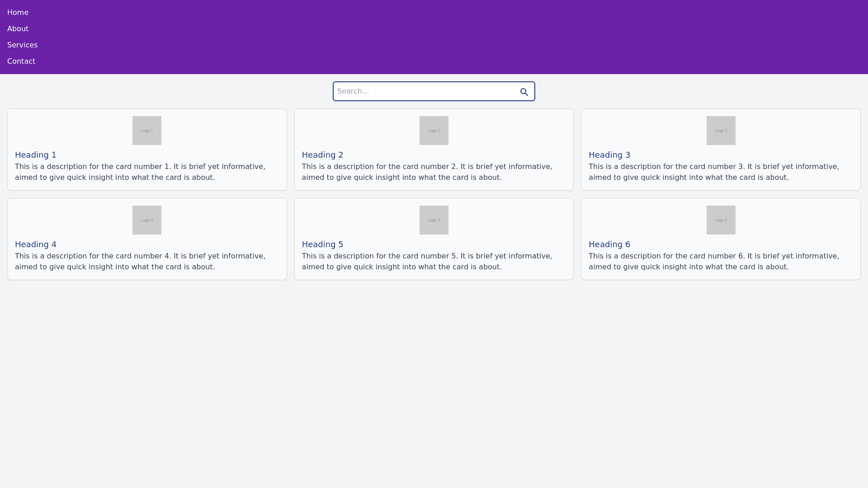Go to the About page

pyautogui.click(x=18, y=29)
